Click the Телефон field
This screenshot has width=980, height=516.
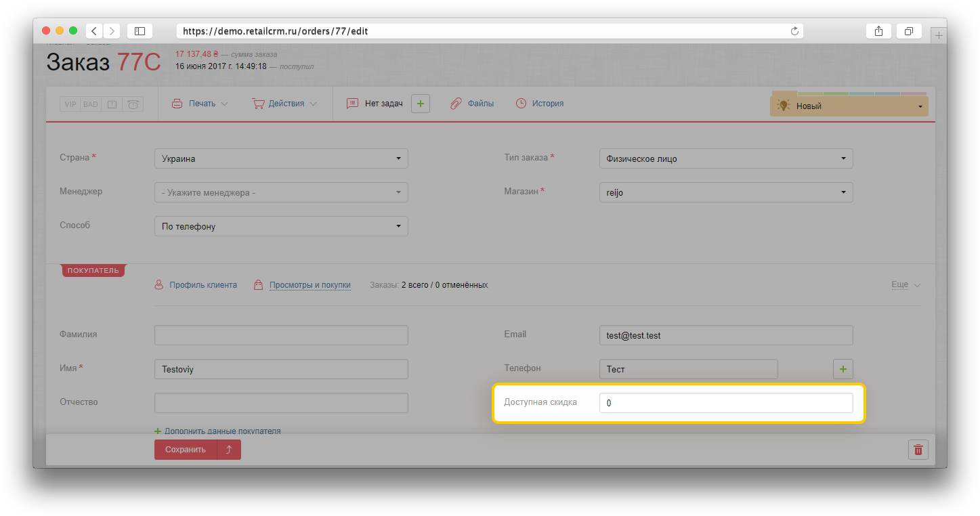click(x=689, y=369)
